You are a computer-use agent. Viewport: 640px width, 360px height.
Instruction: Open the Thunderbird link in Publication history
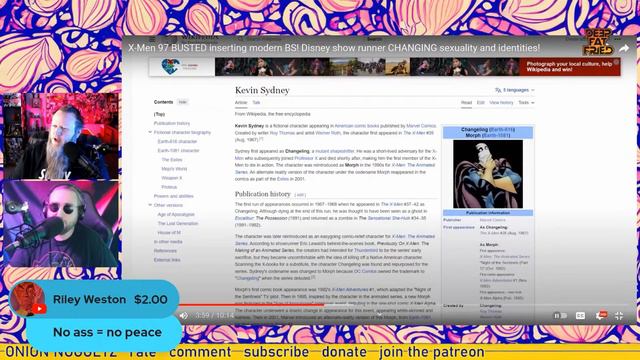366,250
